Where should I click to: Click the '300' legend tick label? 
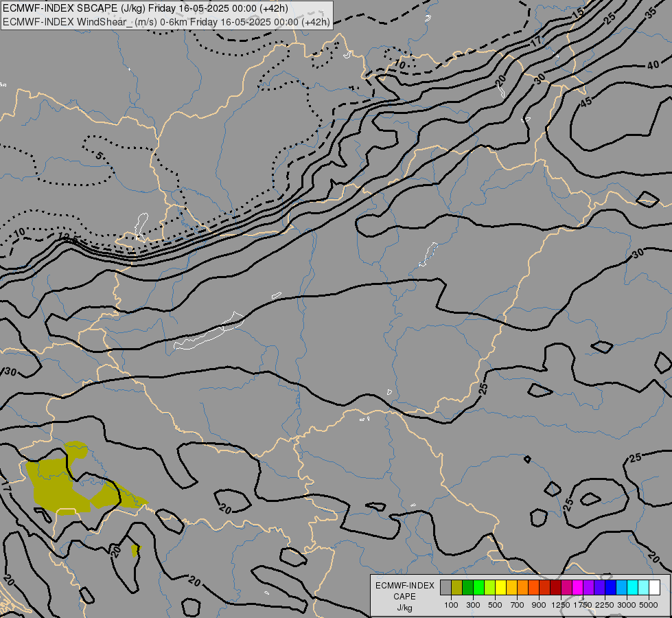coord(473,605)
